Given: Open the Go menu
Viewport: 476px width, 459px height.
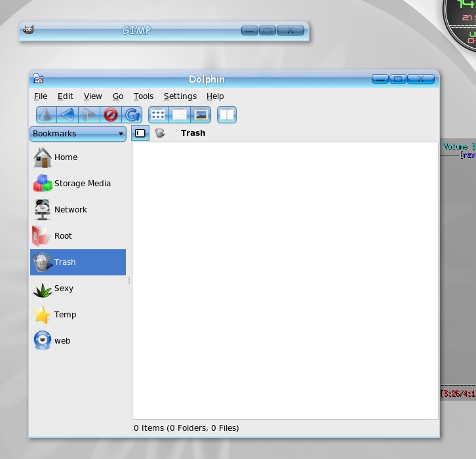Looking at the screenshot, I should 118,96.
